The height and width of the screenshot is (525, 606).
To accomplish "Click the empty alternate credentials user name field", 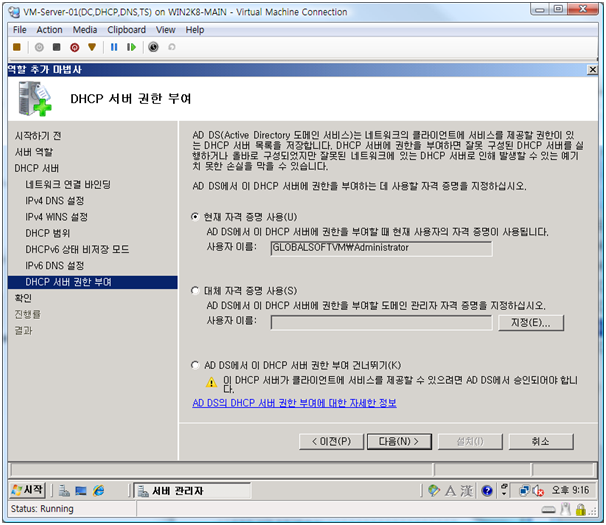I will pos(381,322).
